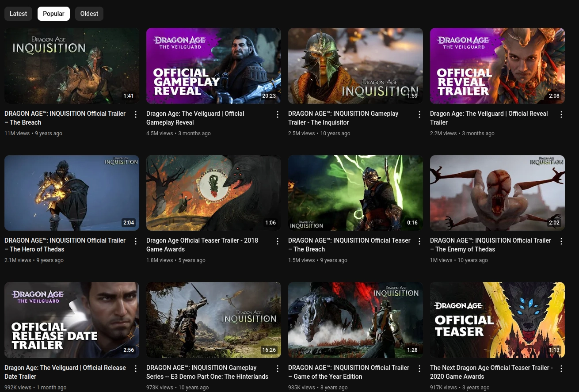The image size is (579, 392).
Task: Open the Gameplay Trailer - The Inquisitor thumbnail
Action: coord(355,66)
